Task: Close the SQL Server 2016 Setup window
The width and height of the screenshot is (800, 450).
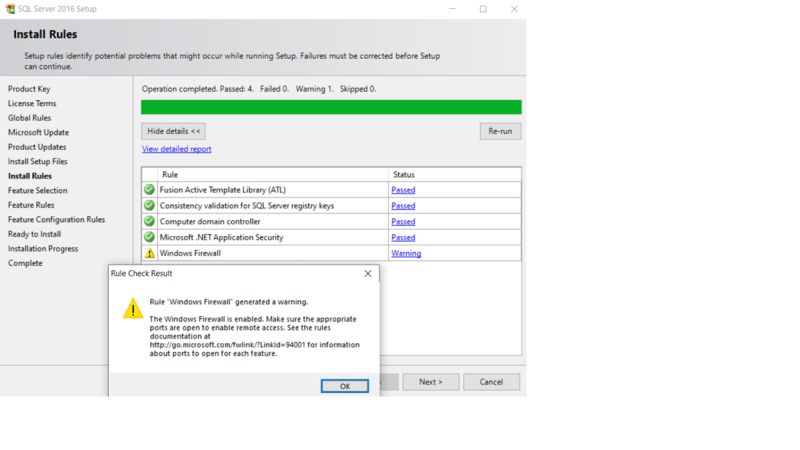Action: [514, 9]
